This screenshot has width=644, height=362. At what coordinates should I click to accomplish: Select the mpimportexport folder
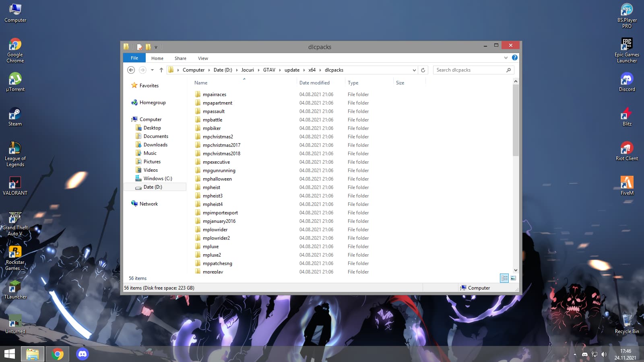(220, 213)
